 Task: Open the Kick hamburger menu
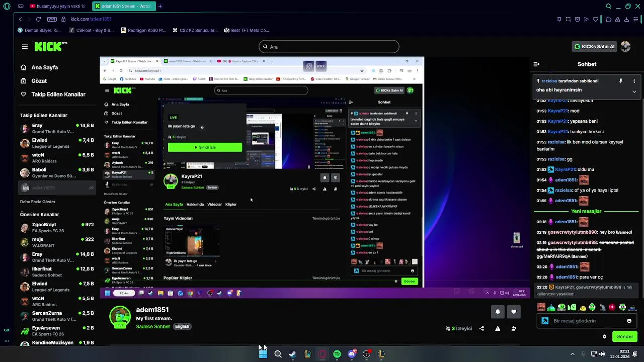click(25, 47)
